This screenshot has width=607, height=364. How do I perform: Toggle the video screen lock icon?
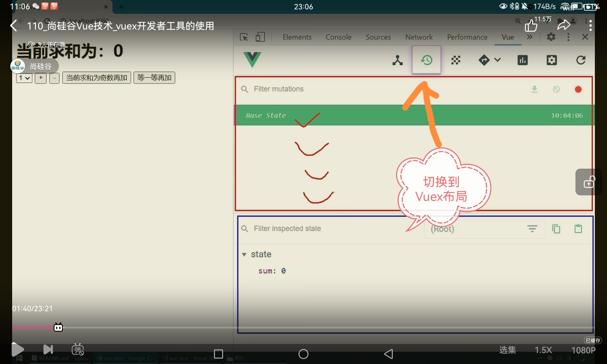[x=589, y=182]
